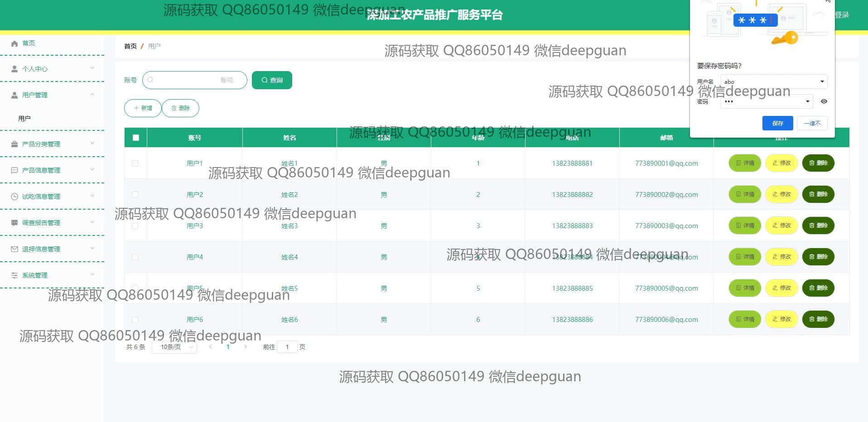Toggle the select-all checkbox in table header
868x422 pixels.
pos(136,138)
